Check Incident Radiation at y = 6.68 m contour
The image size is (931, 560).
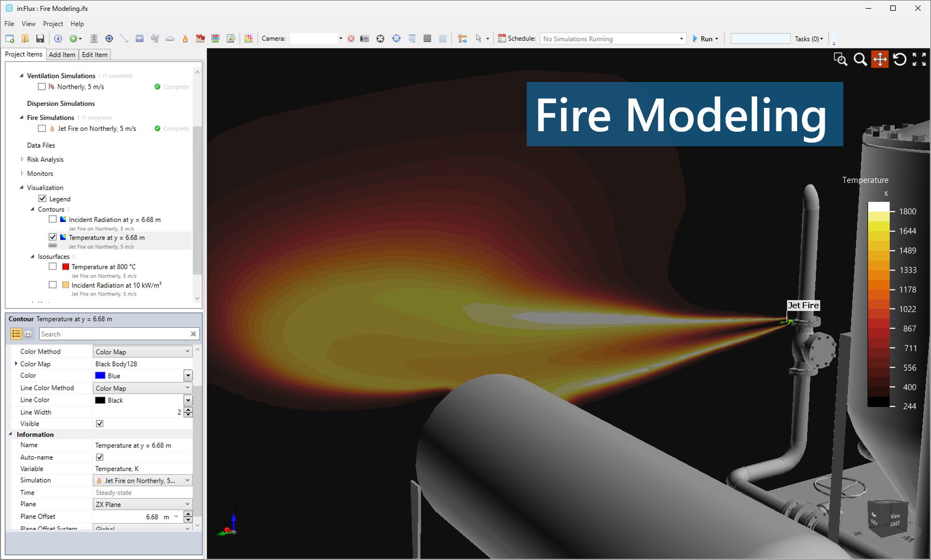point(53,219)
